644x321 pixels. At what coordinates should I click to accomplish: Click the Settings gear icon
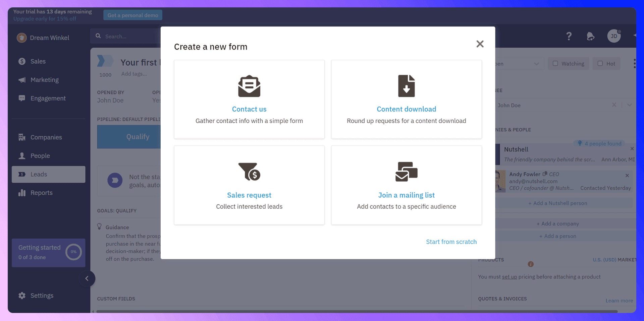pyautogui.click(x=22, y=296)
